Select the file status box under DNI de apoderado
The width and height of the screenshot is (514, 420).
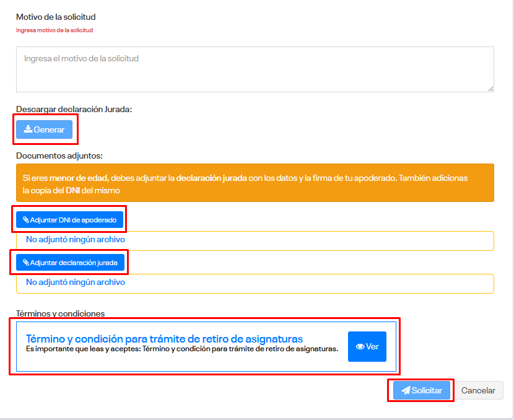coord(255,240)
